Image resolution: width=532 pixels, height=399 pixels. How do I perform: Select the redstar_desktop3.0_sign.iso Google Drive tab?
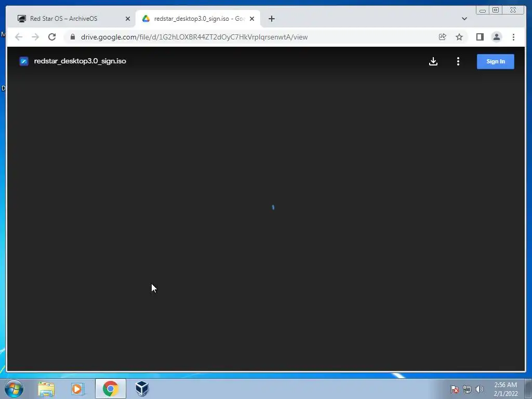click(x=198, y=19)
